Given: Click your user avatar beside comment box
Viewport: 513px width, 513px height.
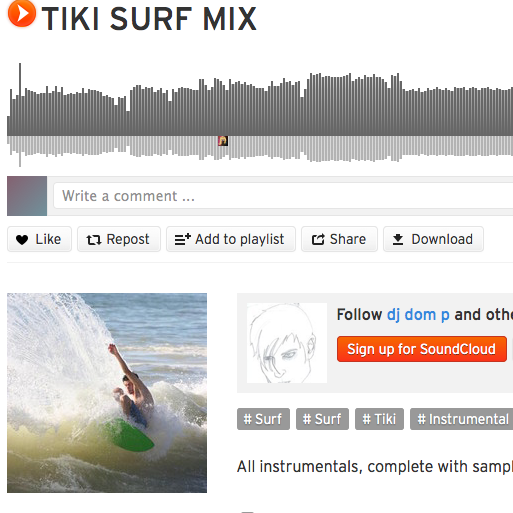Looking at the screenshot, I should point(27,196).
